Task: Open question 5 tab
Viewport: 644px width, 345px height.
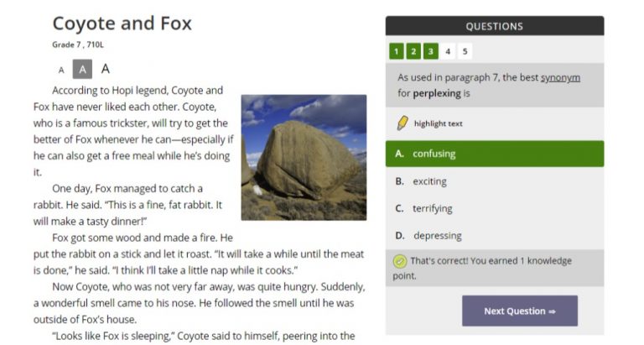Action: click(465, 51)
